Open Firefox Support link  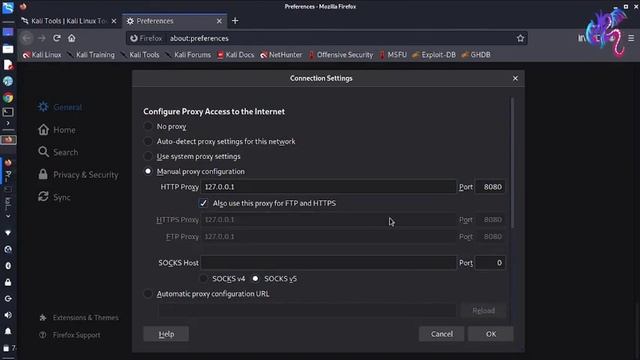coord(70,335)
